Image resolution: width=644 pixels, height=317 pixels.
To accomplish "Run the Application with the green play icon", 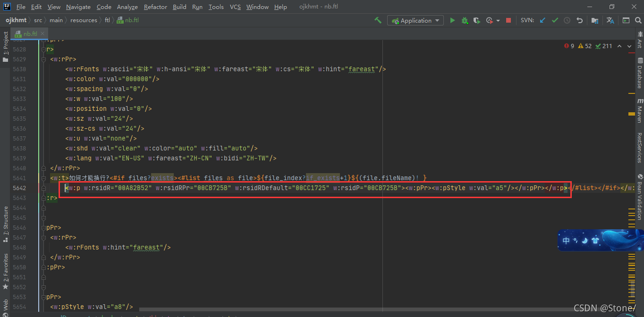I will [x=452, y=20].
